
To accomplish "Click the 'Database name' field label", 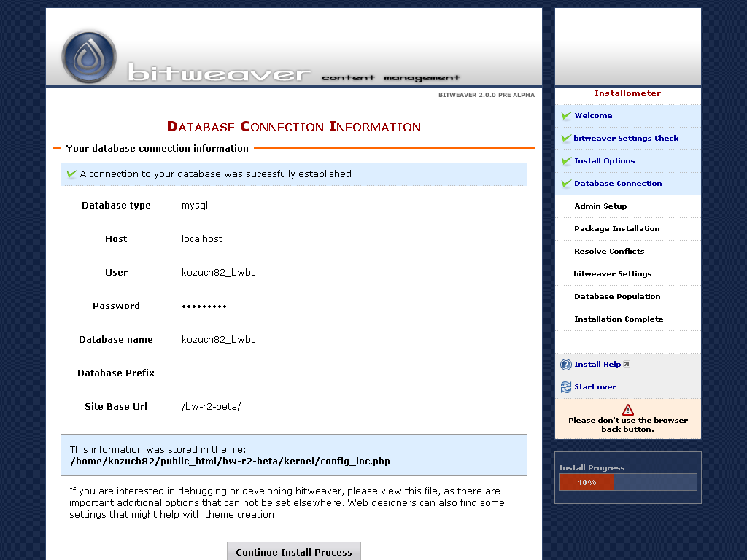I will click(116, 340).
